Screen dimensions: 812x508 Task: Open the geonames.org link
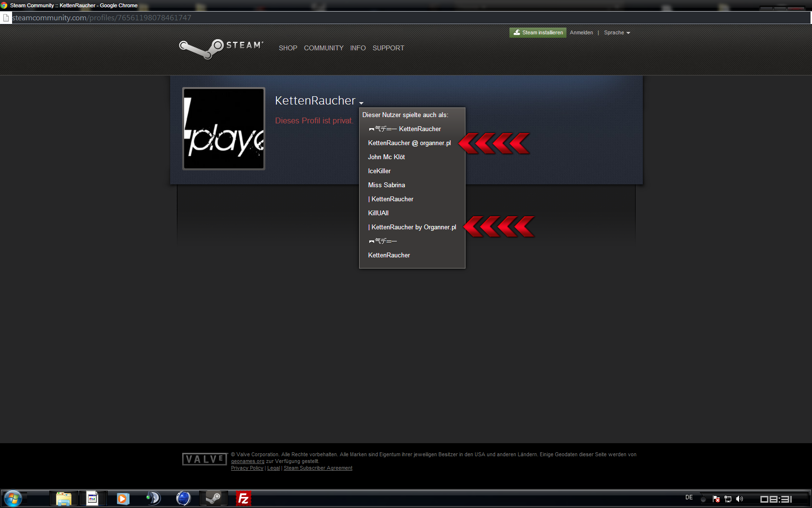(247, 461)
